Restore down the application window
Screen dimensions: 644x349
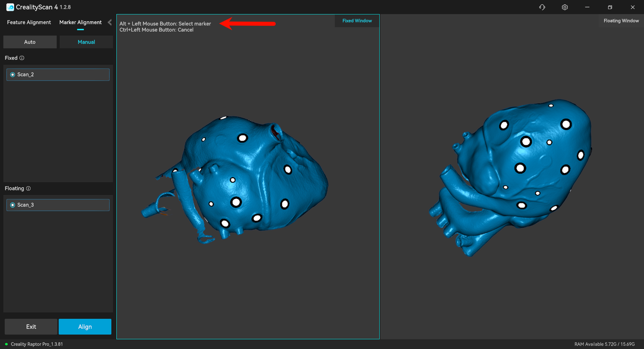pos(610,7)
